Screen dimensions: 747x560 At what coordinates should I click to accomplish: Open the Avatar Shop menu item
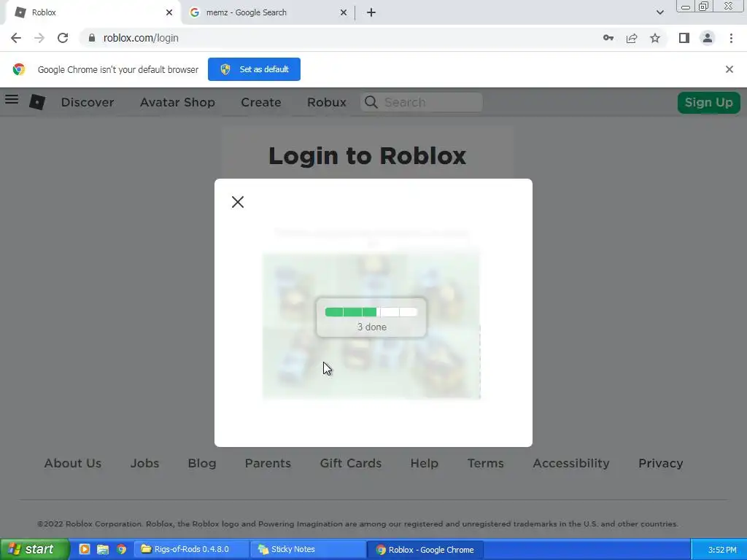(177, 102)
